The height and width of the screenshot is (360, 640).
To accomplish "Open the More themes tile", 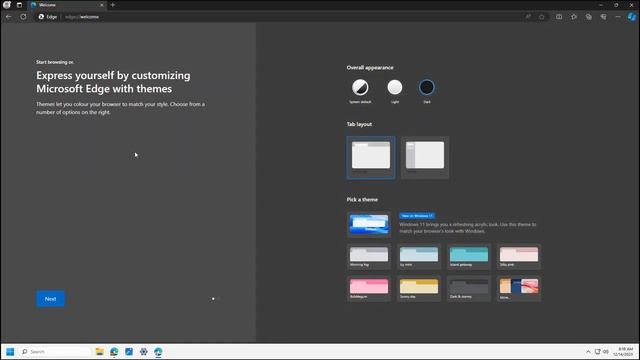I will tap(519, 289).
